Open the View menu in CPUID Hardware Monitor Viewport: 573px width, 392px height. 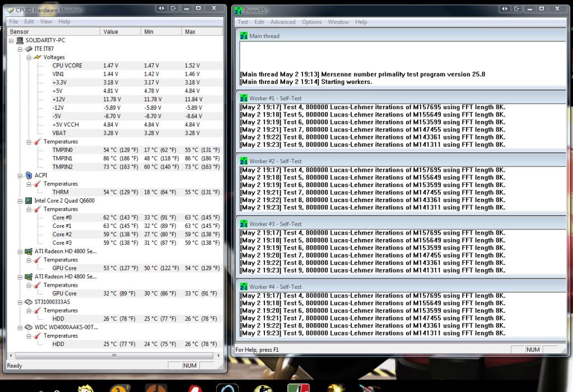(x=46, y=21)
